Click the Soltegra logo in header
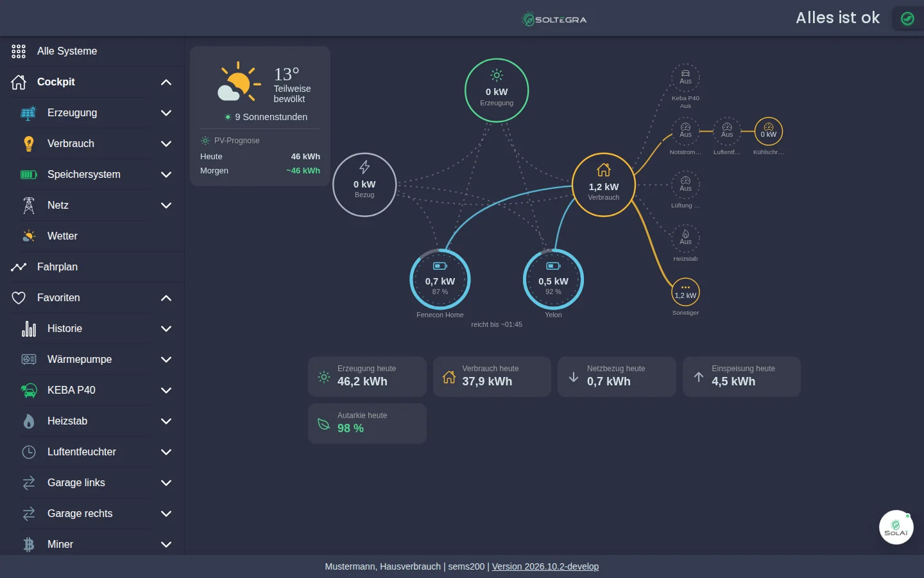 point(554,19)
